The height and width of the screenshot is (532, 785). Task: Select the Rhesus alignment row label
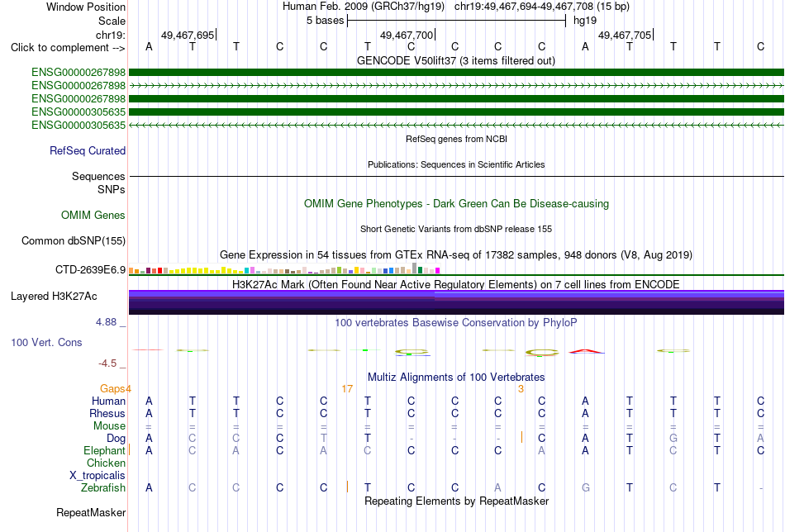tap(107, 413)
